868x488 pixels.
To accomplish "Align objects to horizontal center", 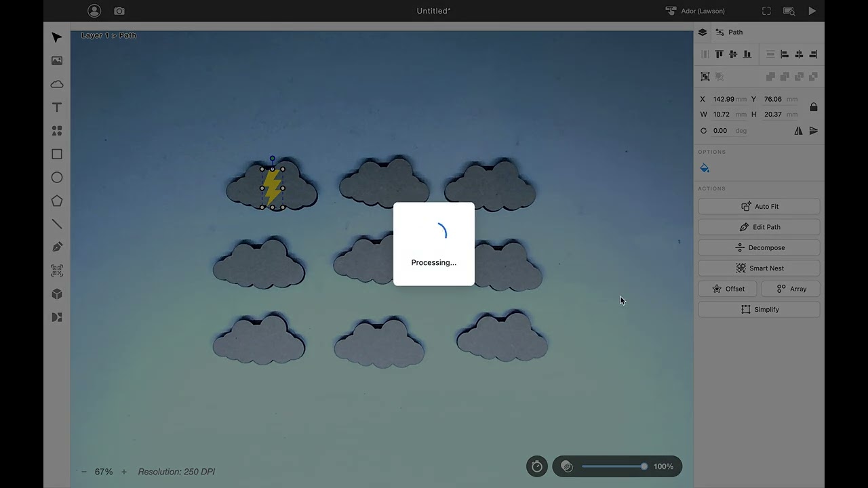I will coord(799,54).
